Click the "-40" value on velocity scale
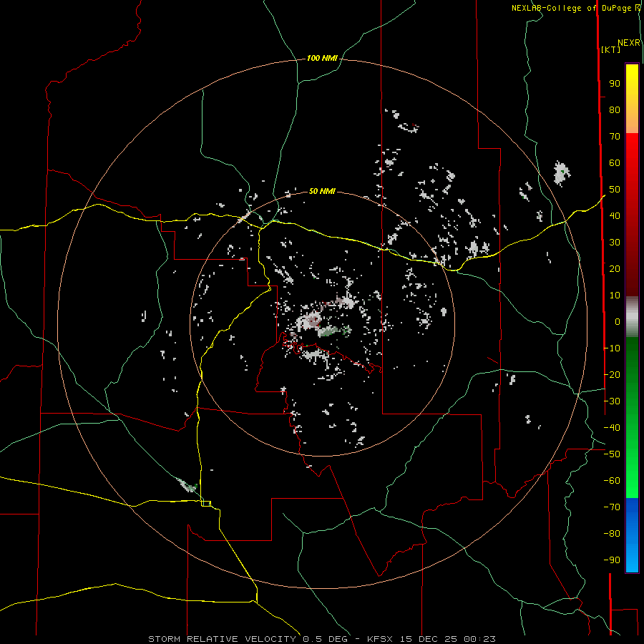Screen dimensions: 644x644 pos(612,428)
